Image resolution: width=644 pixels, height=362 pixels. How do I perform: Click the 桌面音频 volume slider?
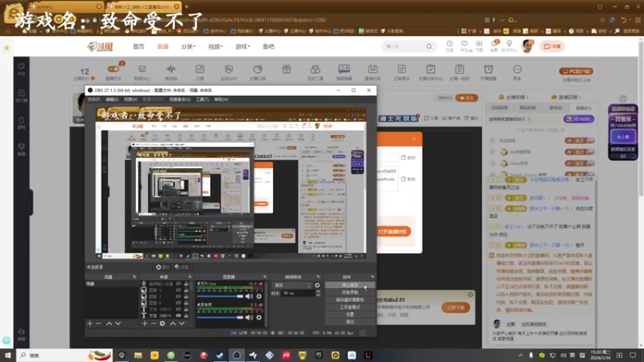pyautogui.click(x=220, y=317)
